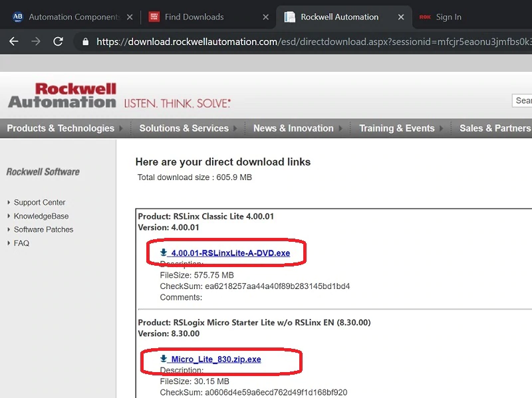Open the FAQ sidebar link
532x398 pixels.
21,243
